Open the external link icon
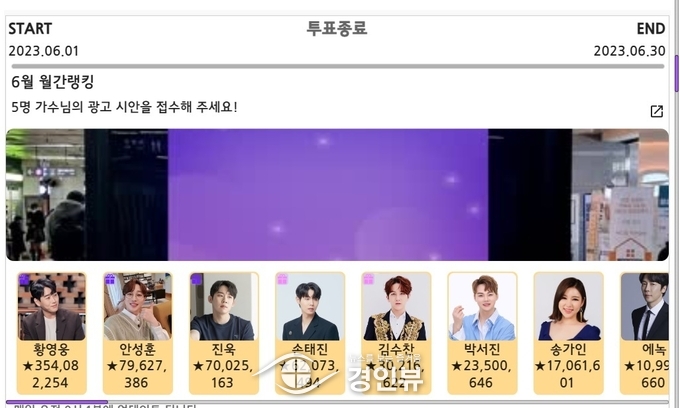The height and width of the screenshot is (408, 680). point(657,111)
